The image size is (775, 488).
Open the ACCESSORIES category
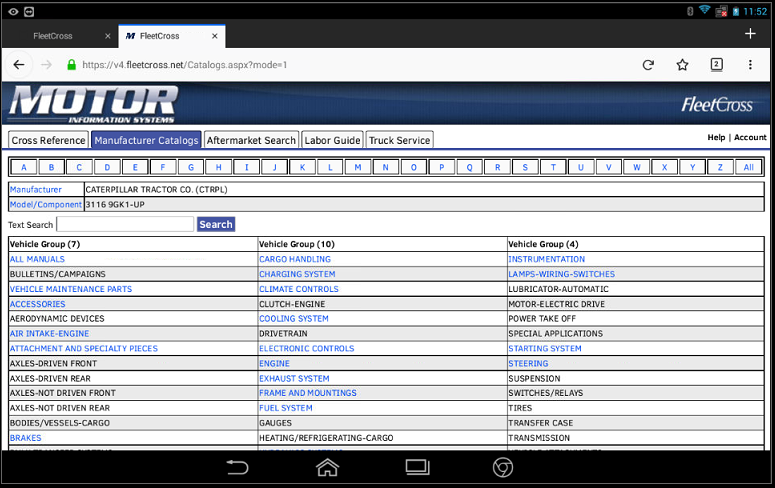(38, 304)
